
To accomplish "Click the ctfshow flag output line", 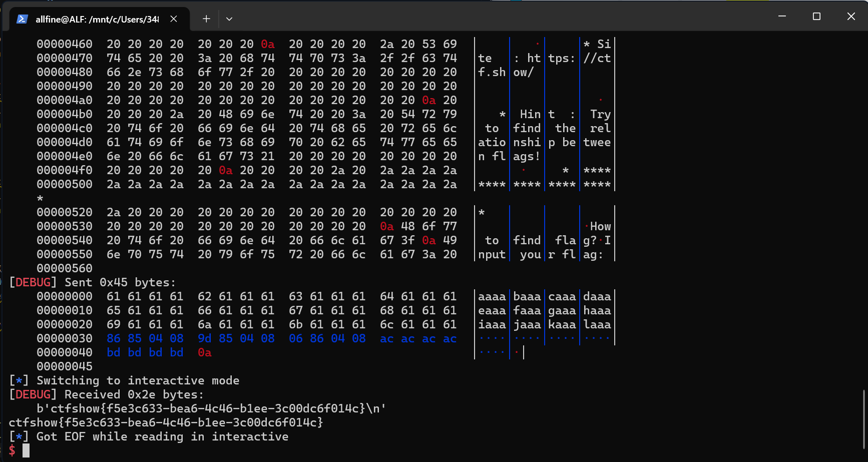I will (166, 422).
